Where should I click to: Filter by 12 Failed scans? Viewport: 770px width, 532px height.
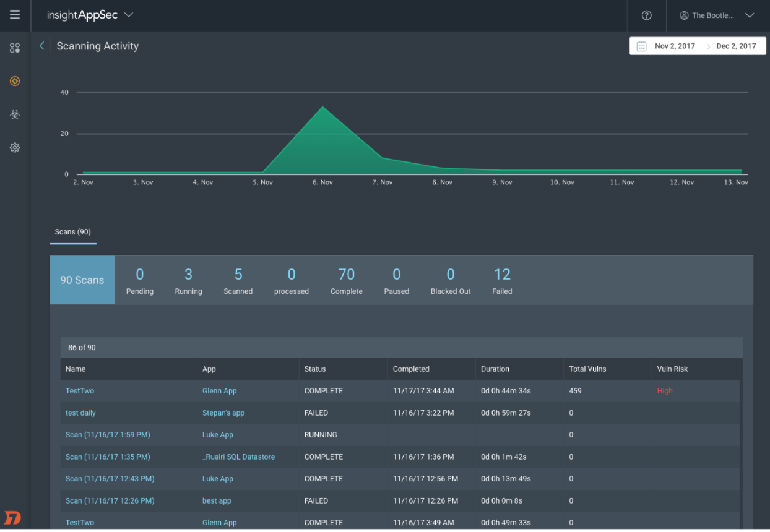tap(502, 280)
